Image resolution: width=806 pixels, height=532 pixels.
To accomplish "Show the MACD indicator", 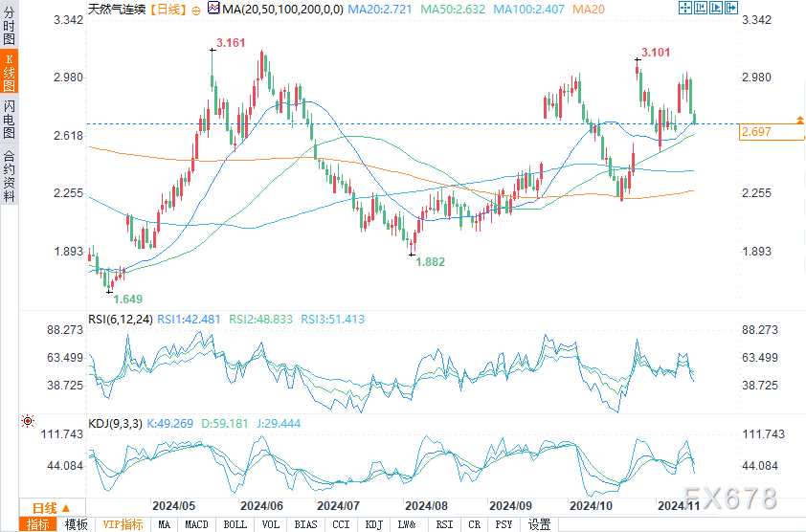I will pyautogui.click(x=196, y=524).
